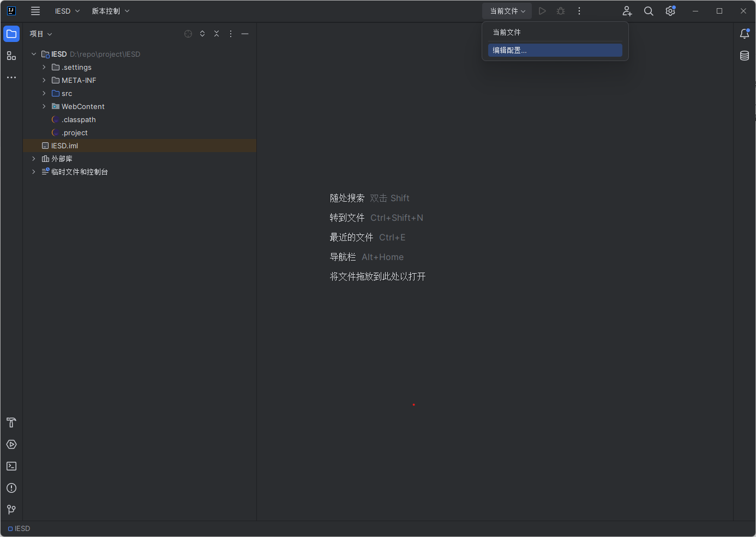Open the Problems tool window
The height and width of the screenshot is (537, 756).
11,488
